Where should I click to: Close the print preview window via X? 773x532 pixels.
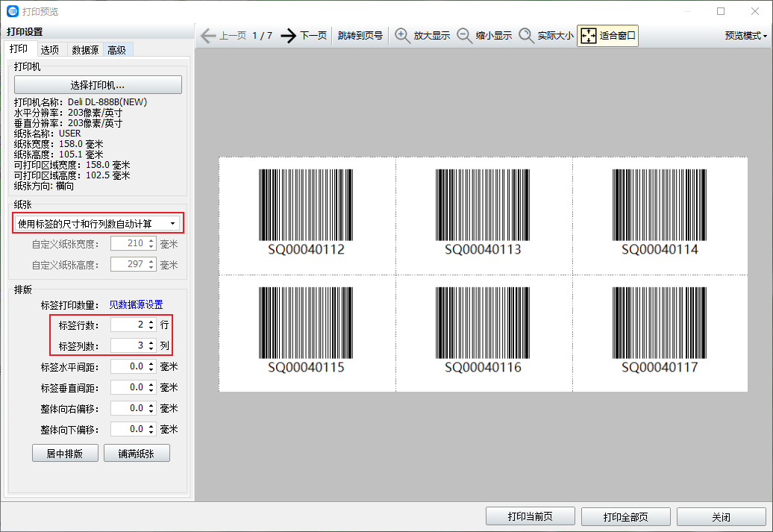point(755,11)
